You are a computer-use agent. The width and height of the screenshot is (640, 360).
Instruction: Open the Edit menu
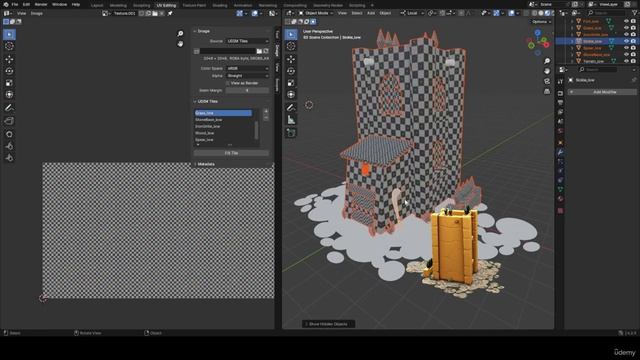tap(26, 4)
